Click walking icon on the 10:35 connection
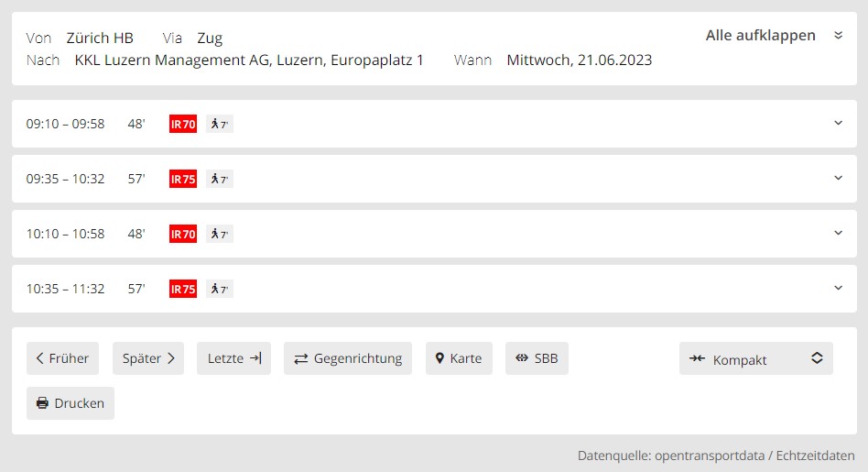The image size is (868, 472). pyautogui.click(x=219, y=289)
